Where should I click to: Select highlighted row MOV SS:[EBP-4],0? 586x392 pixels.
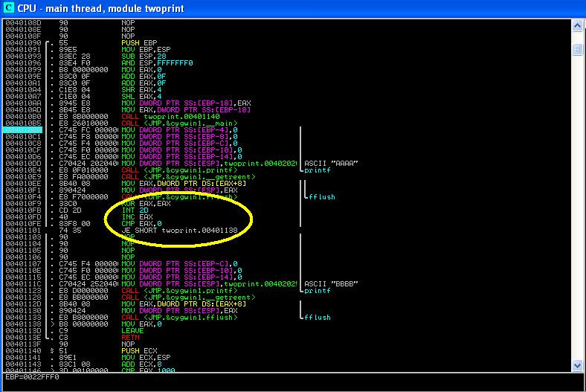tap(287, 130)
